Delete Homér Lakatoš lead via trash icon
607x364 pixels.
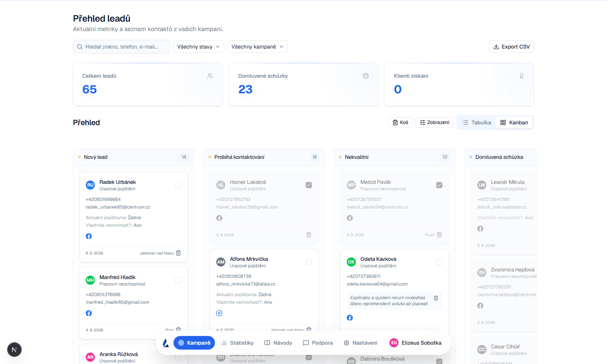[x=309, y=235]
